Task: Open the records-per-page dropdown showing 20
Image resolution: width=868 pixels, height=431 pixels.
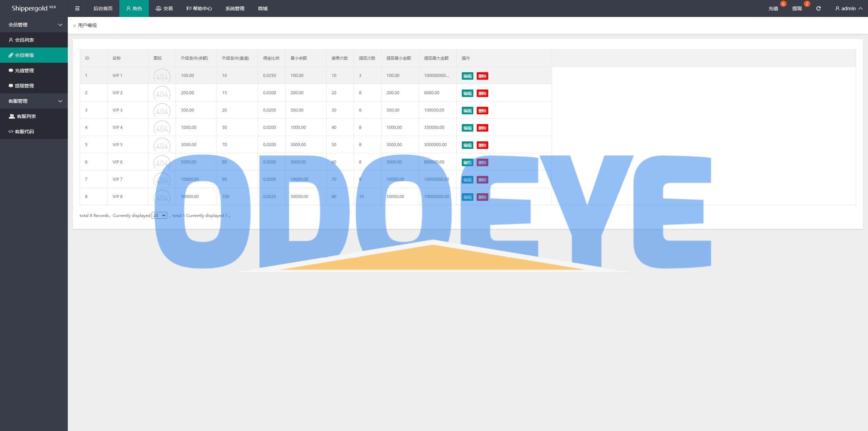Action: pyautogui.click(x=159, y=215)
